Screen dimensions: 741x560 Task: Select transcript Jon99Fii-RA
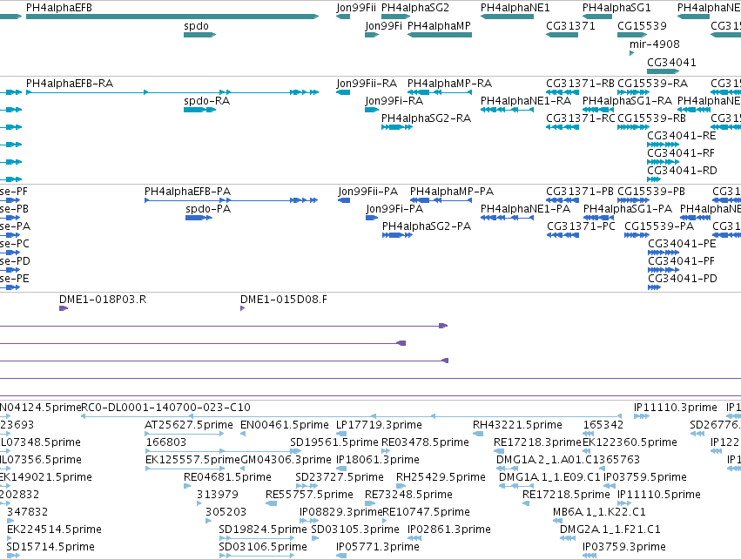pyautogui.click(x=343, y=92)
